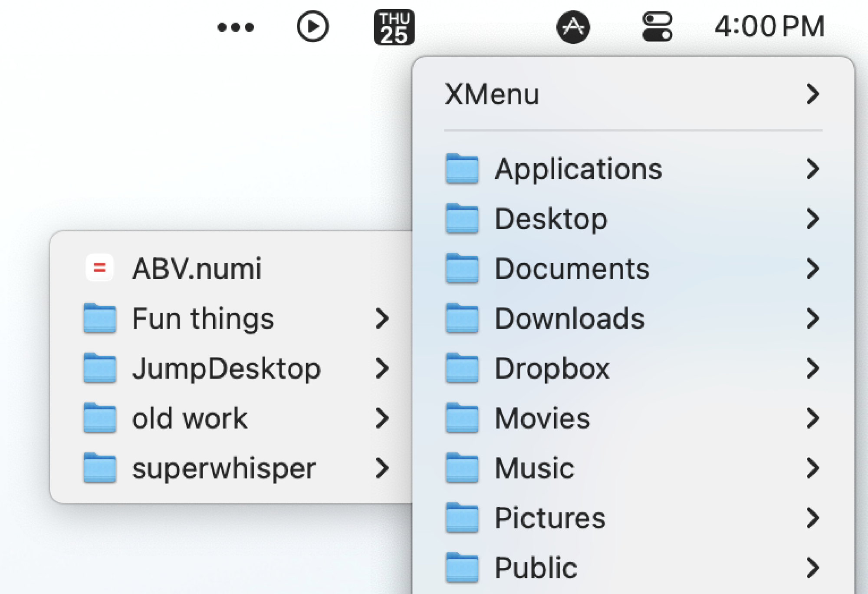This screenshot has width=868, height=594.
Task: Expand the Fun things chevron
Action: click(x=382, y=318)
